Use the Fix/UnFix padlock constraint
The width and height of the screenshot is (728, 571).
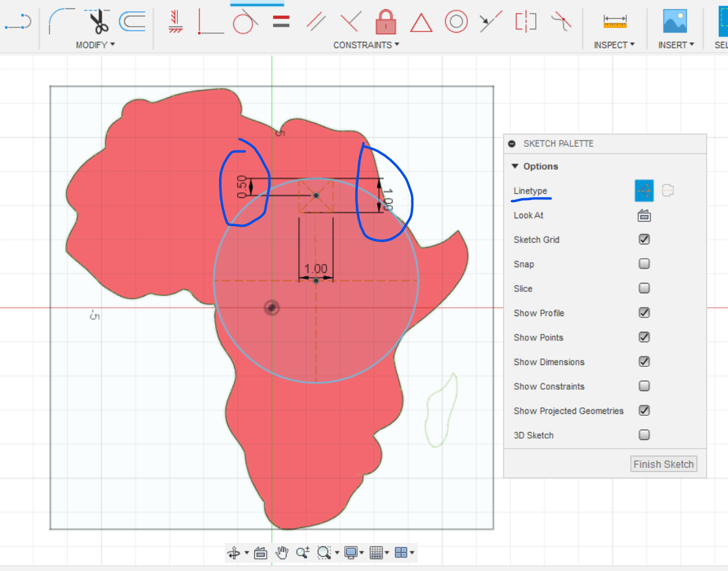pyautogui.click(x=385, y=20)
